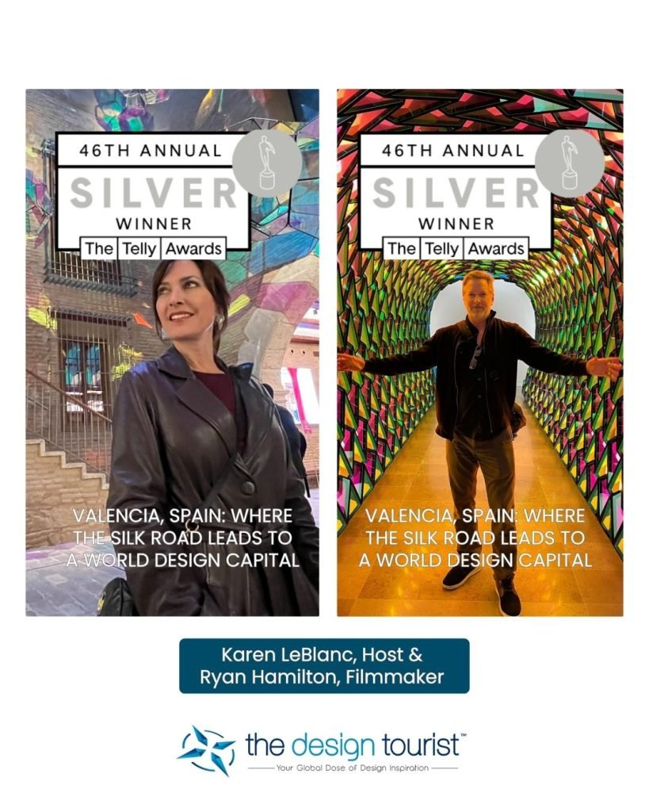Select the 'Awards' box on left poster
Screen dimensions: 649x812
[193, 249]
